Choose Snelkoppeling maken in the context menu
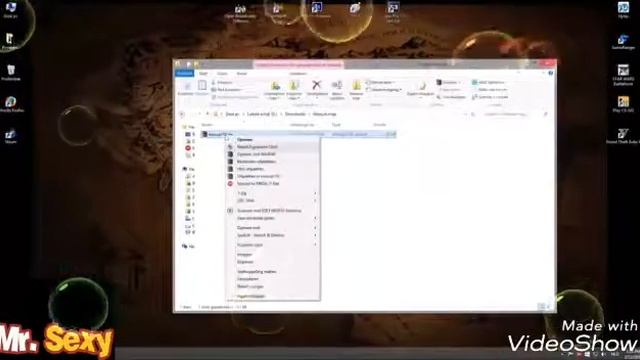640x360 pixels. pos(273,271)
